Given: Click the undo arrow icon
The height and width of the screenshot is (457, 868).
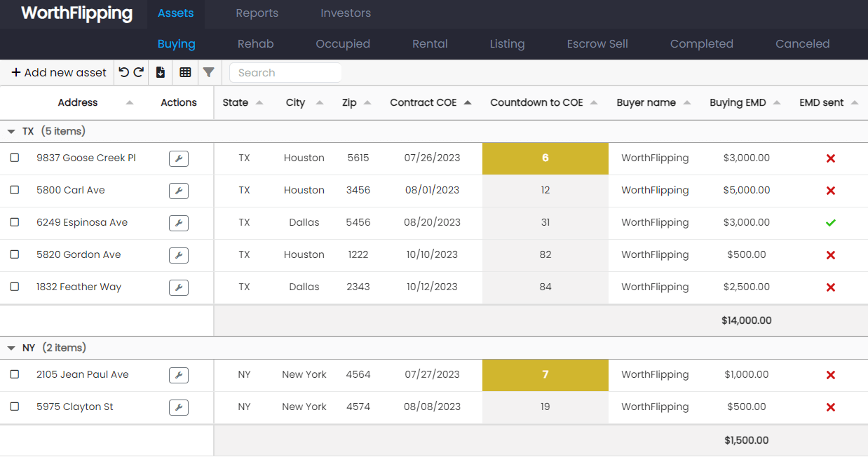Looking at the screenshot, I should 124,72.
